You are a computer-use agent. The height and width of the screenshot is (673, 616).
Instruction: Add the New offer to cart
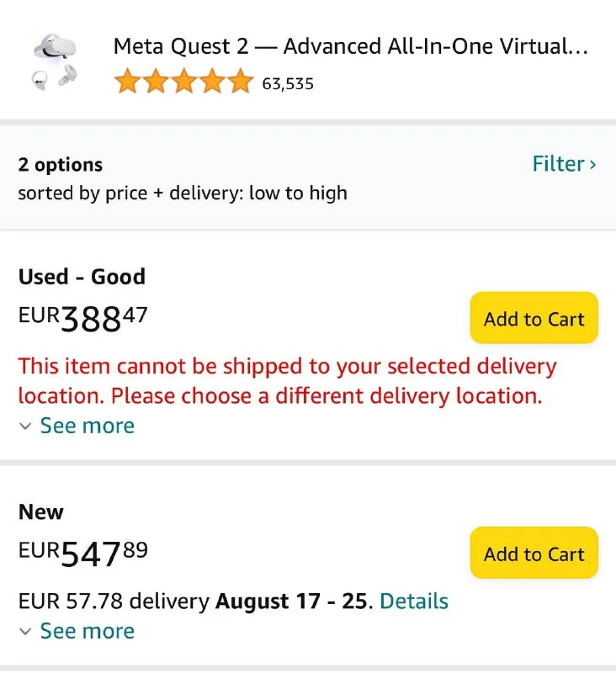[534, 553]
